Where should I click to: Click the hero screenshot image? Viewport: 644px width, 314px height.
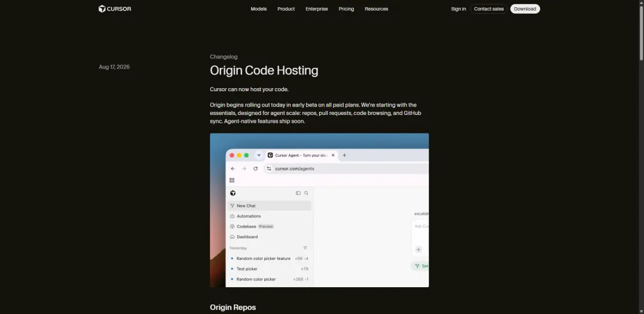[x=319, y=210]
